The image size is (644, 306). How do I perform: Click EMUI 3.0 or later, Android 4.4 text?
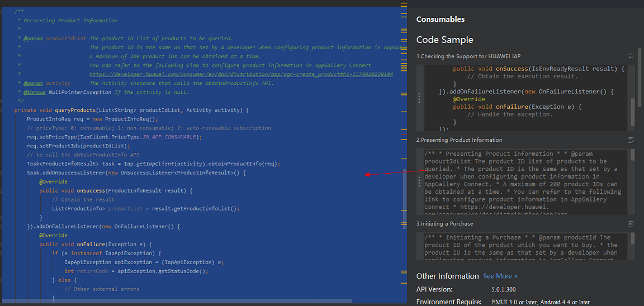(x=542, y=303)
